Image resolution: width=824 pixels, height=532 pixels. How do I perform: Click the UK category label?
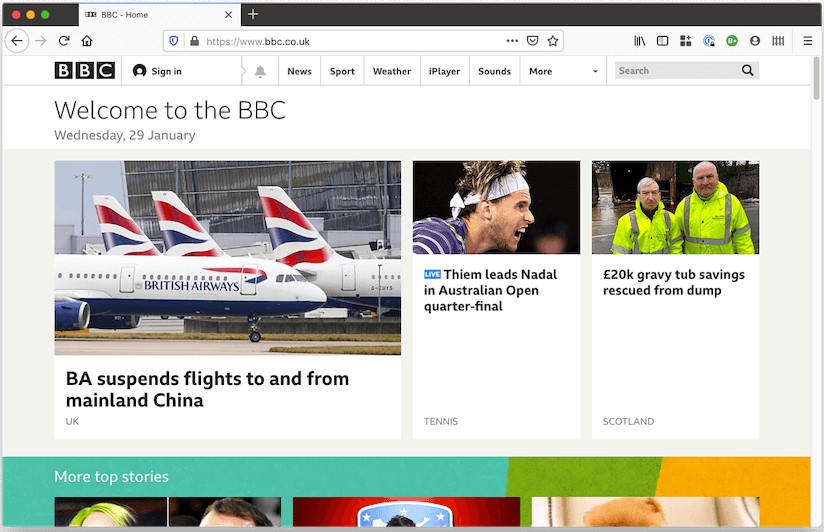click(x=72, y=421)
